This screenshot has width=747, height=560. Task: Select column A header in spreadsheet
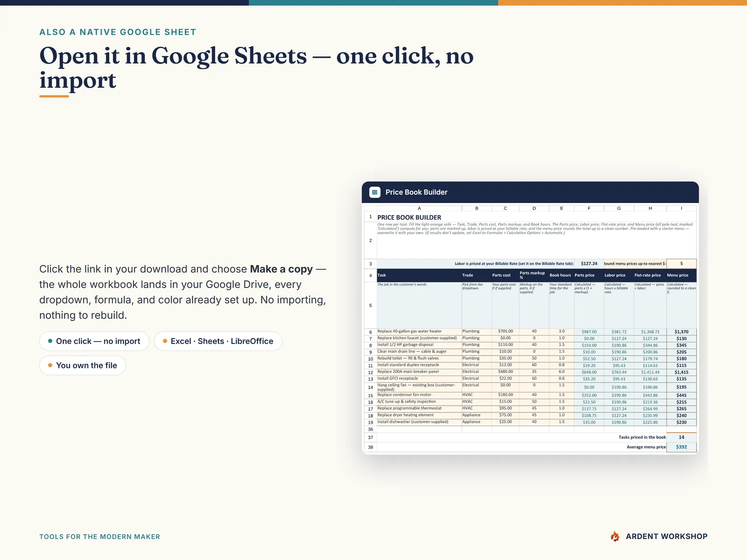419,208
